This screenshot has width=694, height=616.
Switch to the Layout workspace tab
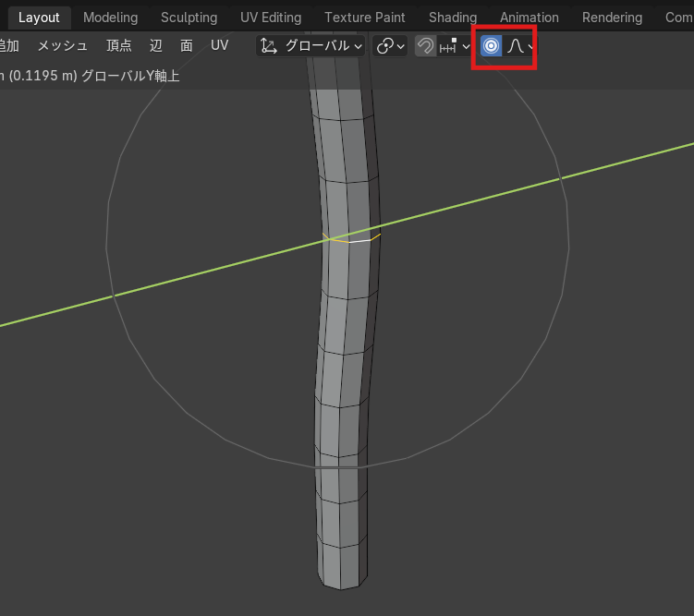tap(39, 18)
